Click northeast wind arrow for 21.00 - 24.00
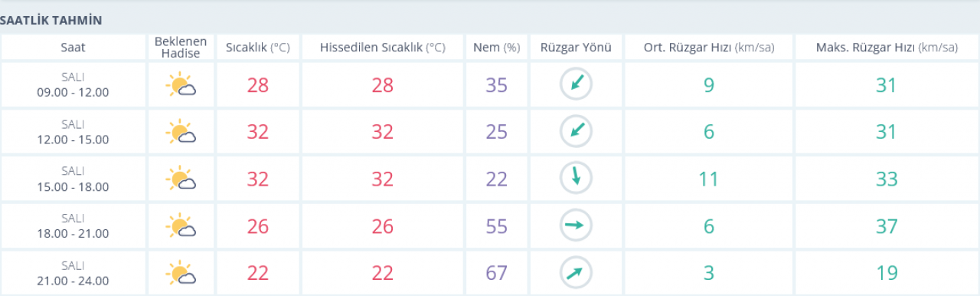This screenshot has width=980, height=296. [x=576, y=272]
